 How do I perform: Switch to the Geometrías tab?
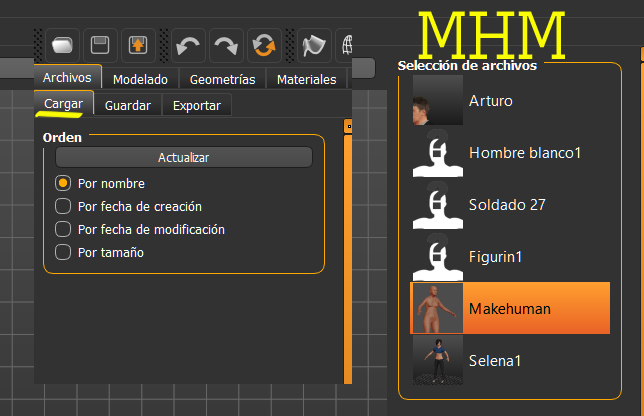[x=223, y=79]
